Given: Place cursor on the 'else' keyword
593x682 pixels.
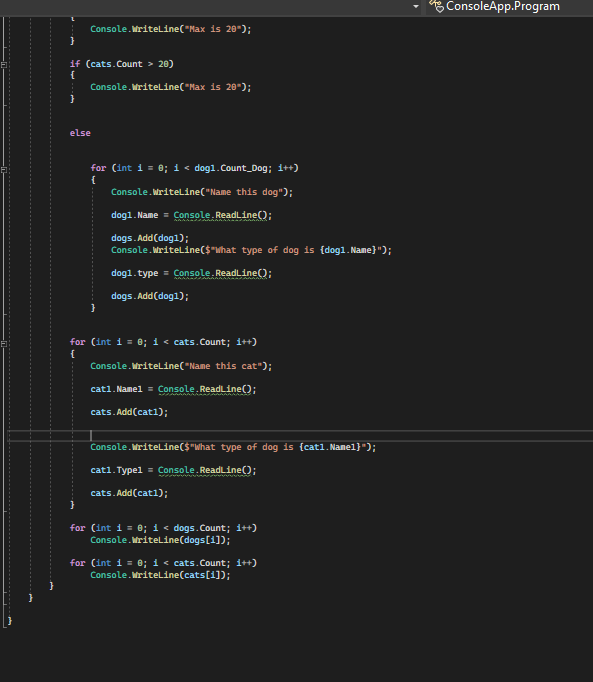Looking at the screenshot, I should [x=80, y=133].
